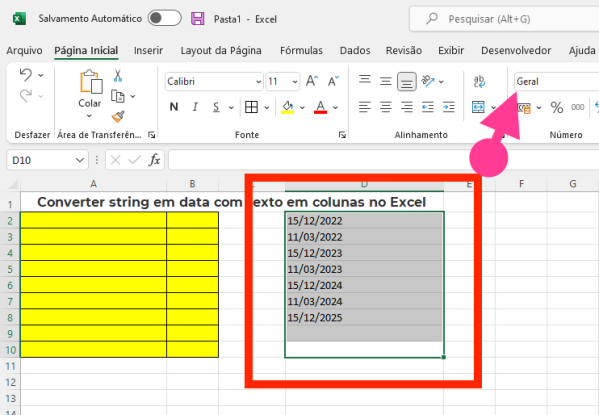Apply the yellow fill color bucket
This screenshot has height=415, width=599.
[288, 107]
